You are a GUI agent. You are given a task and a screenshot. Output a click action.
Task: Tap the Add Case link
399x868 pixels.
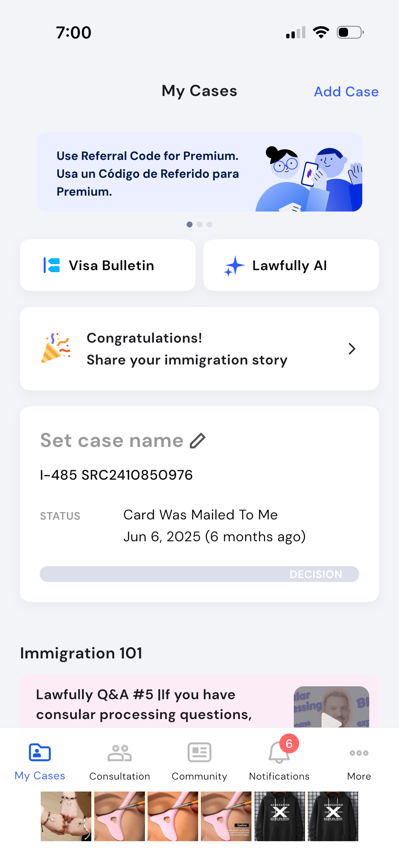[x=346, y=92]
